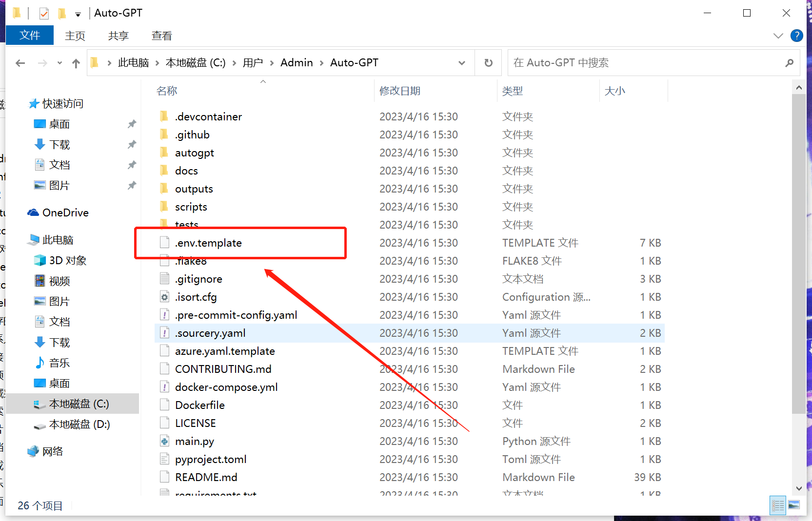Image resolution: width=812 pixels, height=521 pixels.
Task: Open the 文件 ribbon tab
Action: click(x=30, y=36)
